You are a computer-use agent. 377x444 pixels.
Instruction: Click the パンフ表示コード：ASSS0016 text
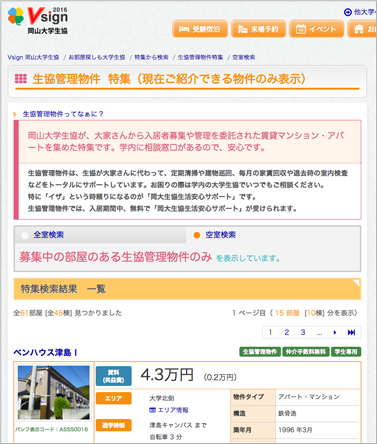point(52,429)
